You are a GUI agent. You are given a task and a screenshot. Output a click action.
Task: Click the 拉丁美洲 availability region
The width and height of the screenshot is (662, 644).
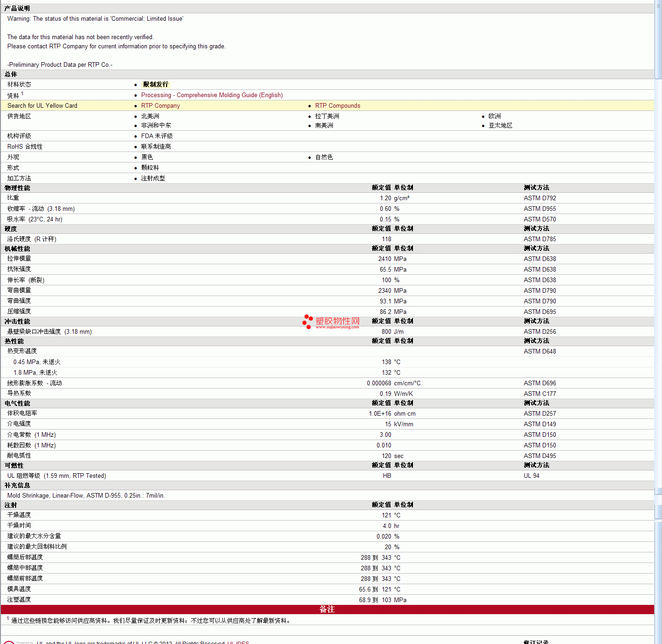(x=327, y=116)
